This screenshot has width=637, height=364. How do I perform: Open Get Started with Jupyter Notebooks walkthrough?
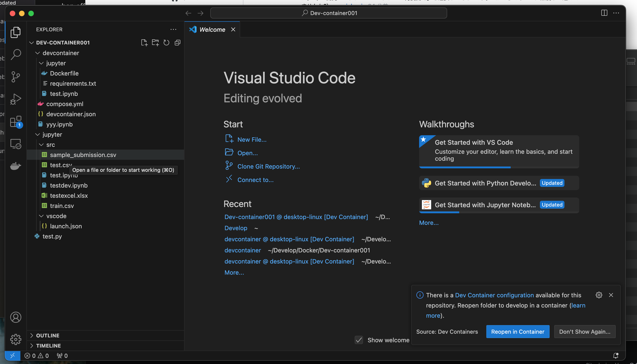coord(499,205)
